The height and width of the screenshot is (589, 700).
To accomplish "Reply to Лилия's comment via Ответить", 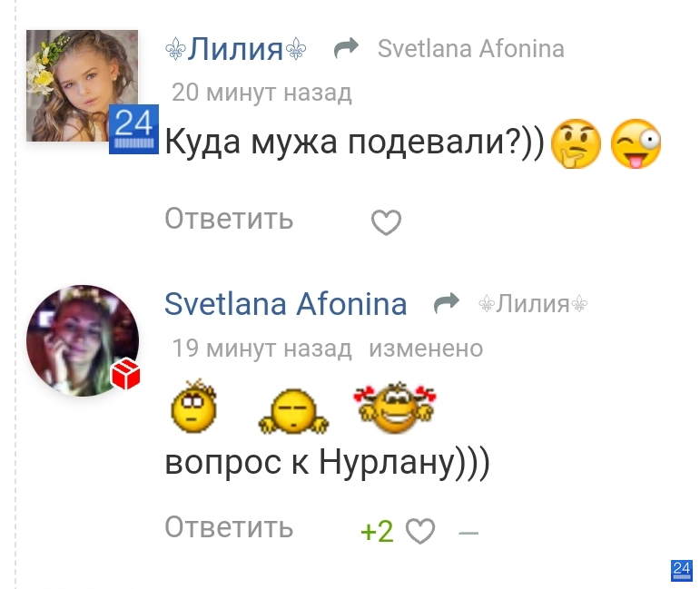I will (229, 219).
